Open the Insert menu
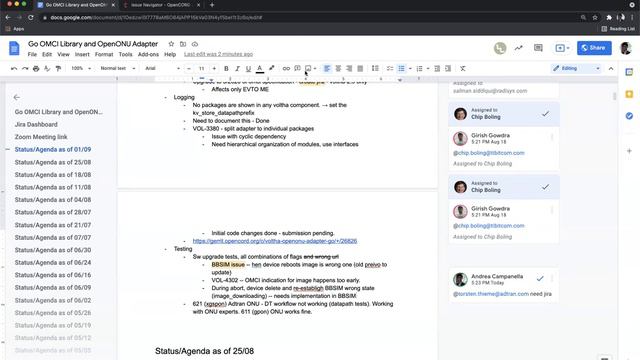This screenshot has height=360, width=640. tap(82, 54)
